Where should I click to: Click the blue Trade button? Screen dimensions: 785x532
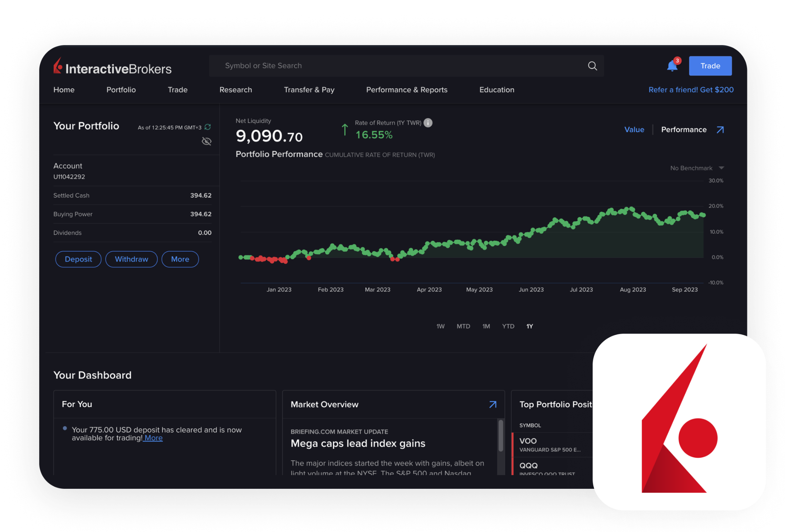pyautogui.click(x=710, y=66)
